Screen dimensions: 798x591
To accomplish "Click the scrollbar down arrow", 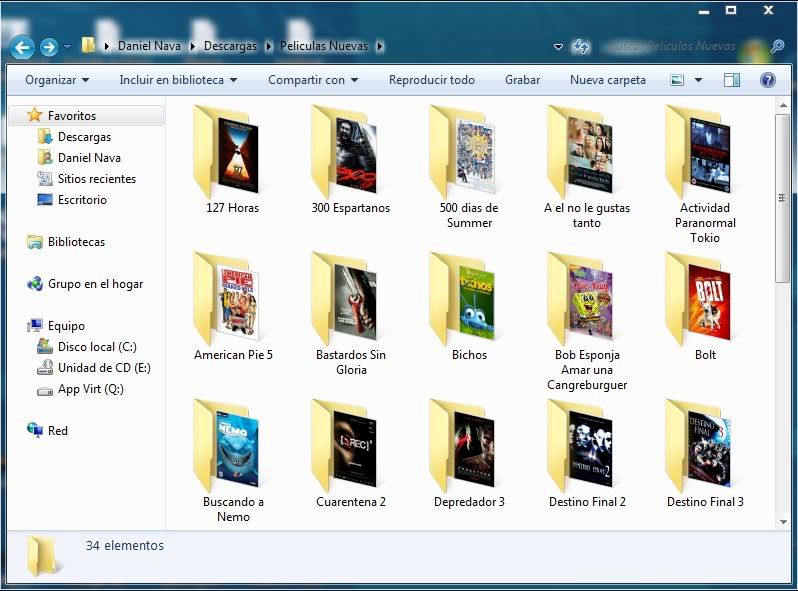I will pyautogui.click(x=783, y=522).
